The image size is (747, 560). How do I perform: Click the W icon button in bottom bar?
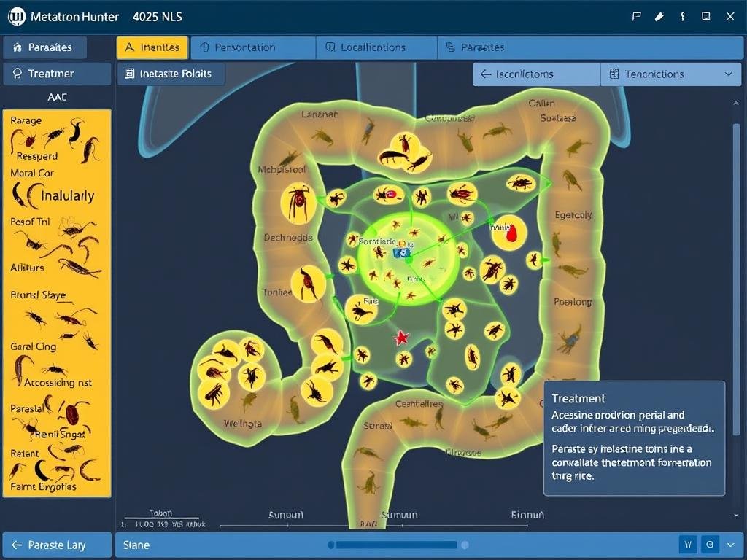(x=688, y=544)
